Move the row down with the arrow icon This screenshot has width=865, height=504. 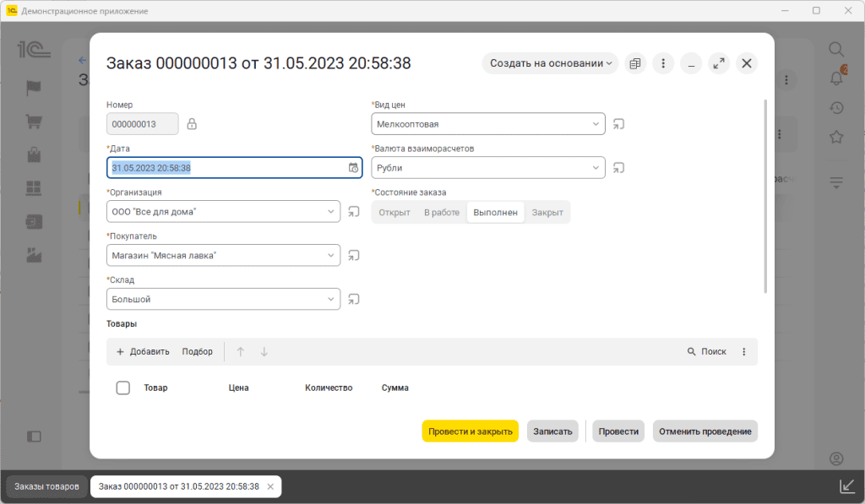tap(264, 351)
